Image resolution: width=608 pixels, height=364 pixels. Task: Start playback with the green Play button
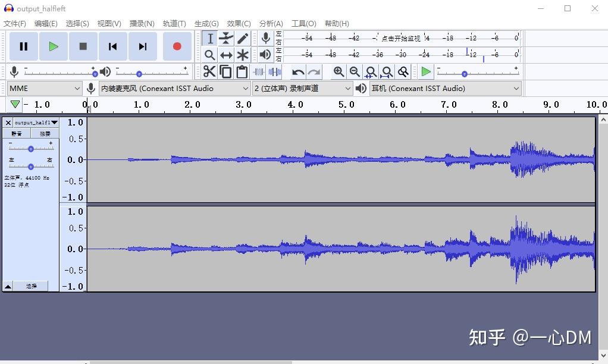(x=54, y=46)
